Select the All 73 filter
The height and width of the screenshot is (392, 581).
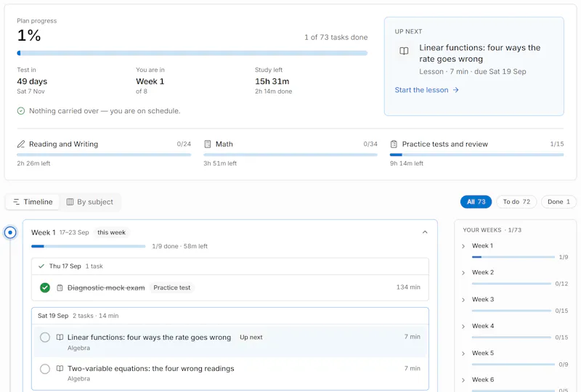pyautogui.click(x=476, y=202)
